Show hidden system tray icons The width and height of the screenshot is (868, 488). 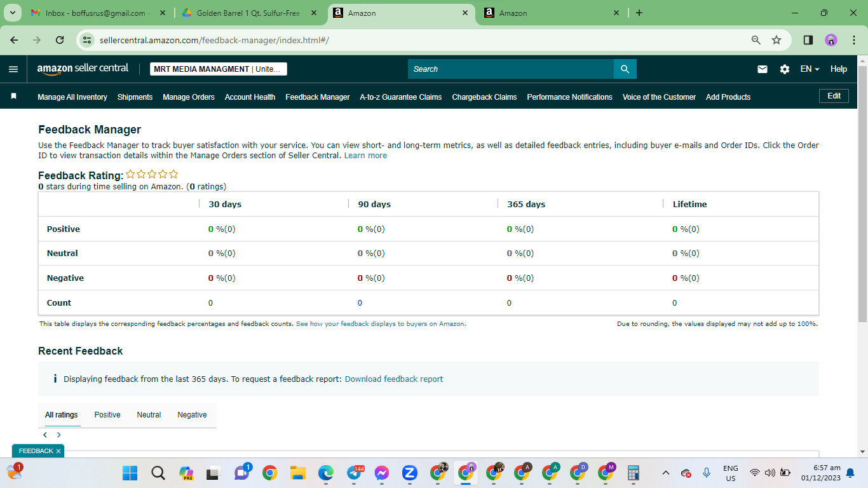point(665,473)
